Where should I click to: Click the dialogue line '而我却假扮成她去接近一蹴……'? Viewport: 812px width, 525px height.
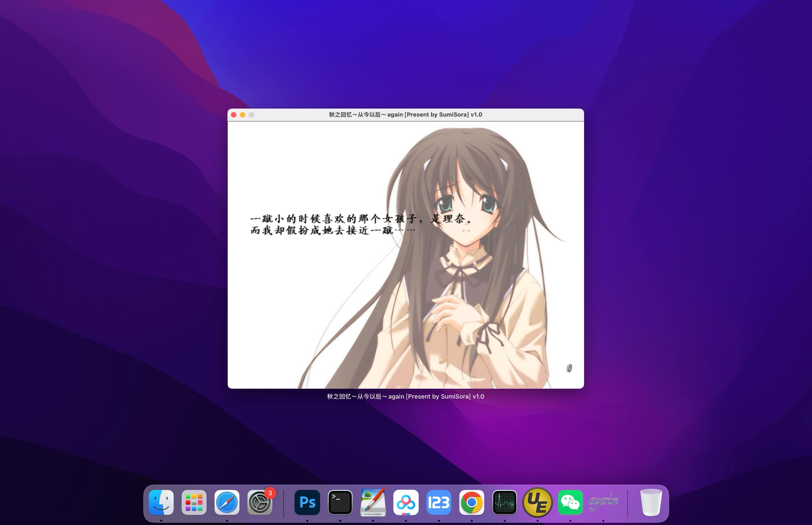click(333, 230)
